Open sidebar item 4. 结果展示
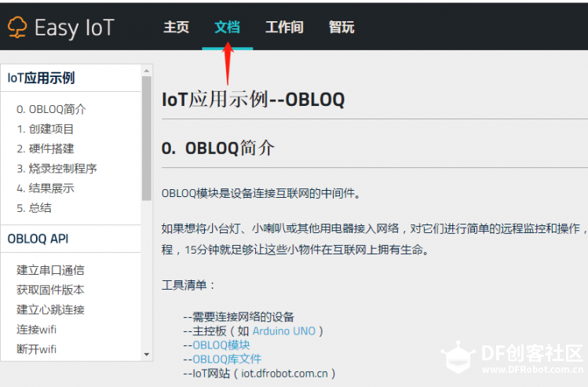Image resolution: width=588 pixels, height=387 pixels. pyautogui.click(x=46, y=188)
